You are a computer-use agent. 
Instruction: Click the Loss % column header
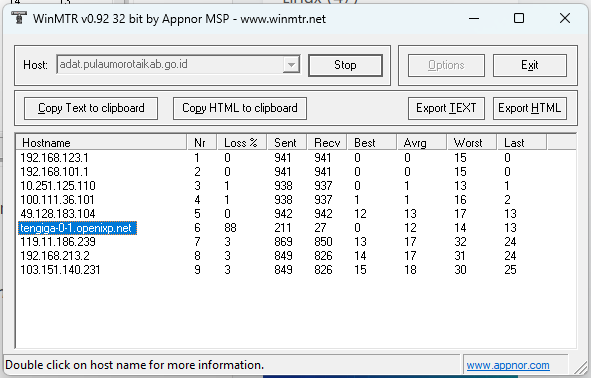[x=242, y=143]
